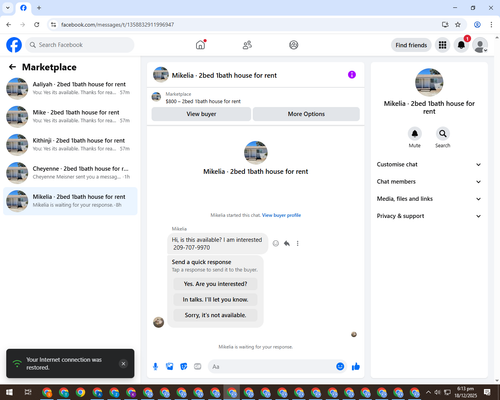This screenshot has height=400, width=500.
Task: Click the Facebook logo icon
Action: coord(14,45)
